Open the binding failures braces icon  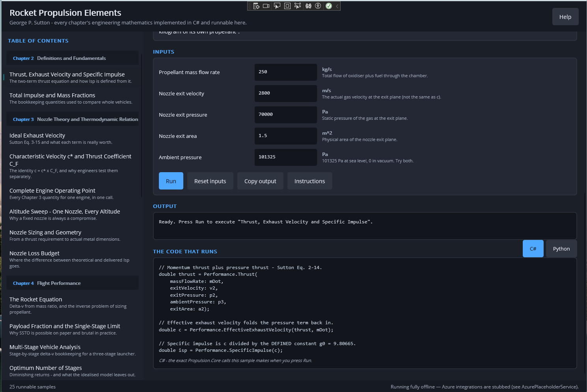click(308, 6)
